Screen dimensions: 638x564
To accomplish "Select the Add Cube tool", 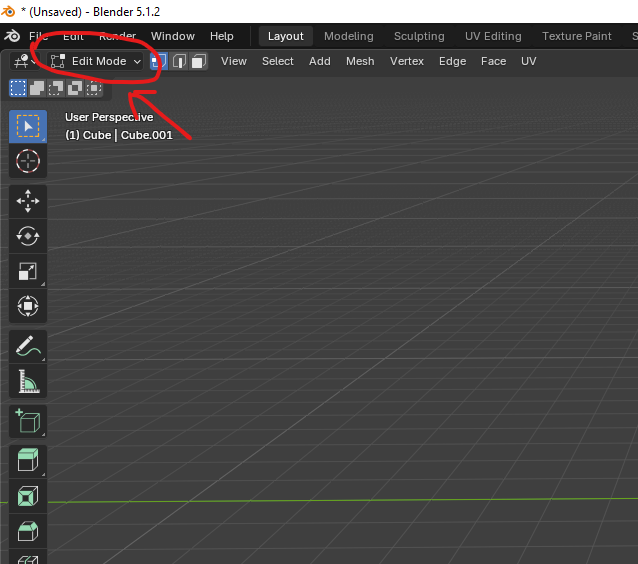I will click(28, 421).
